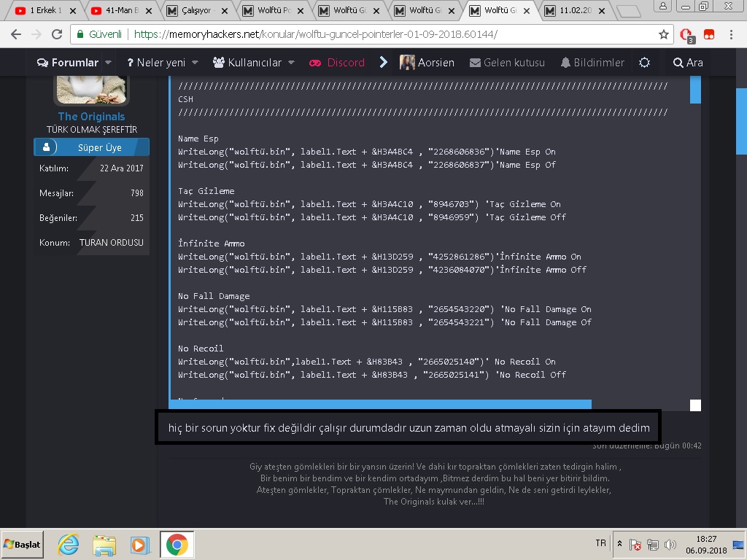Click 'Name Esp On' code line
This screenshot has height=560, width=747.
click(367, 152)
